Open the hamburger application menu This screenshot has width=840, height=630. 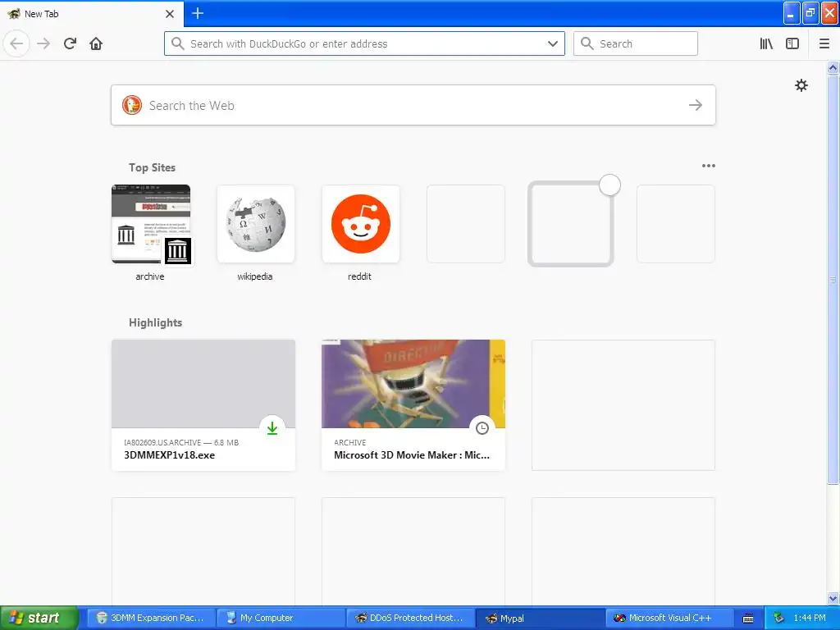(x=824, y=43)
